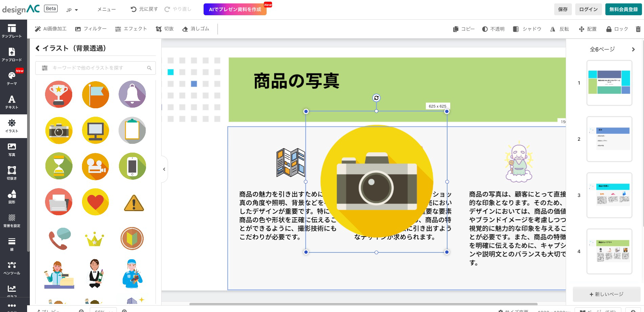Click 新しいページ to add a page
The height and width of the screenshot is (312, 644).
[606, 294]
